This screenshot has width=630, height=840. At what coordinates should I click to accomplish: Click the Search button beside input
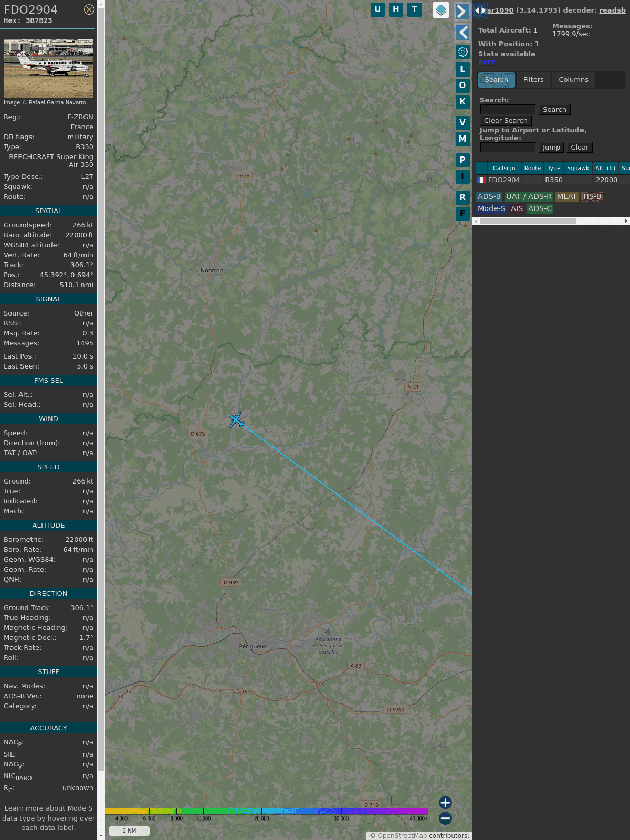554,110
